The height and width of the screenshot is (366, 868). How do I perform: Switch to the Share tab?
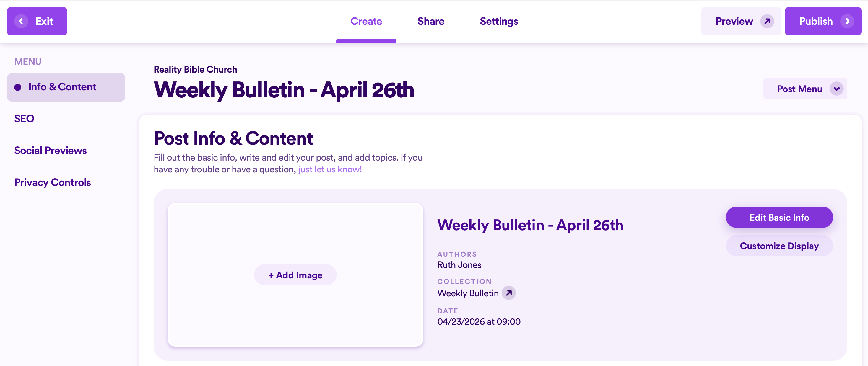[x=431, y=21]
